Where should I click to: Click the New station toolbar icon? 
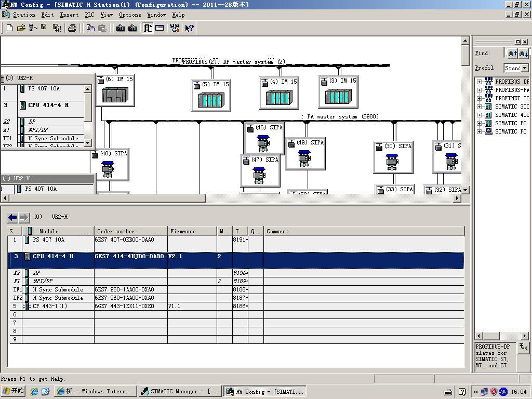click(x=9, y=28)
